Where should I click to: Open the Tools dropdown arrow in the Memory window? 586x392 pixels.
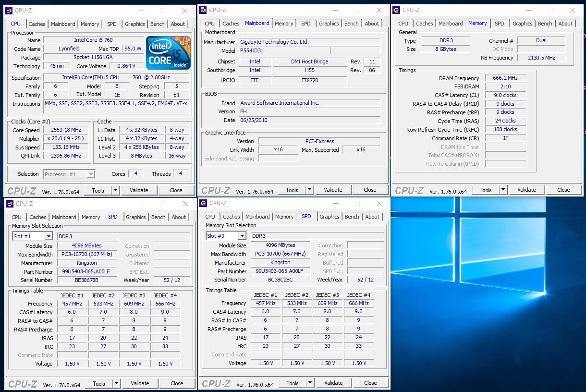pos(503,190)
